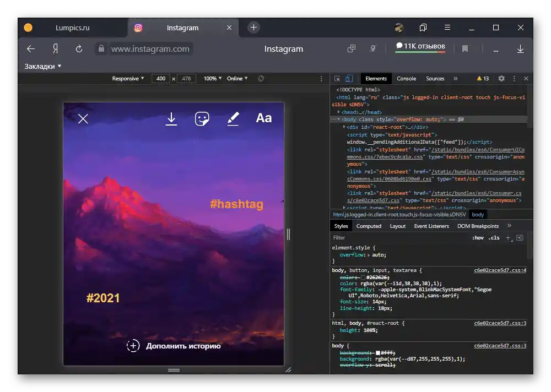Click the ConsumerUICommons.css stylesheet link

click(x=436, y=153)
